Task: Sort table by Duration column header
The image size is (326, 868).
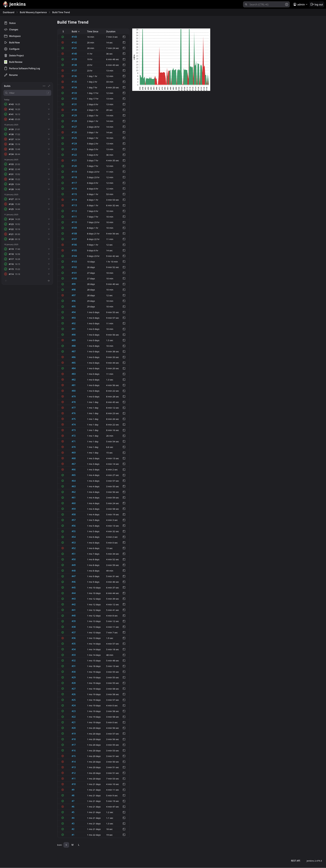Action: 111,31
